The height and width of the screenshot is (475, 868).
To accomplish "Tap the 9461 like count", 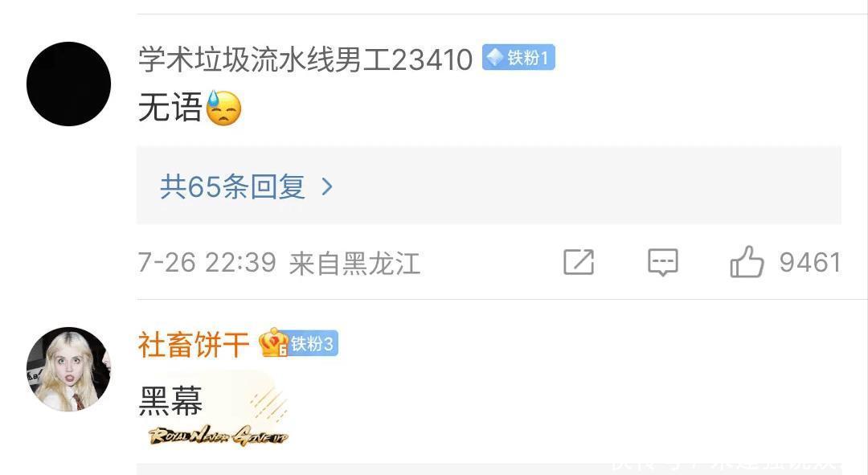I will click(810, 262).
